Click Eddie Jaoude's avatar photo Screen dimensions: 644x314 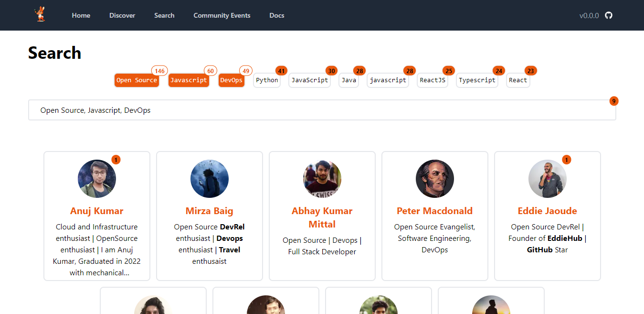[548, 179]
